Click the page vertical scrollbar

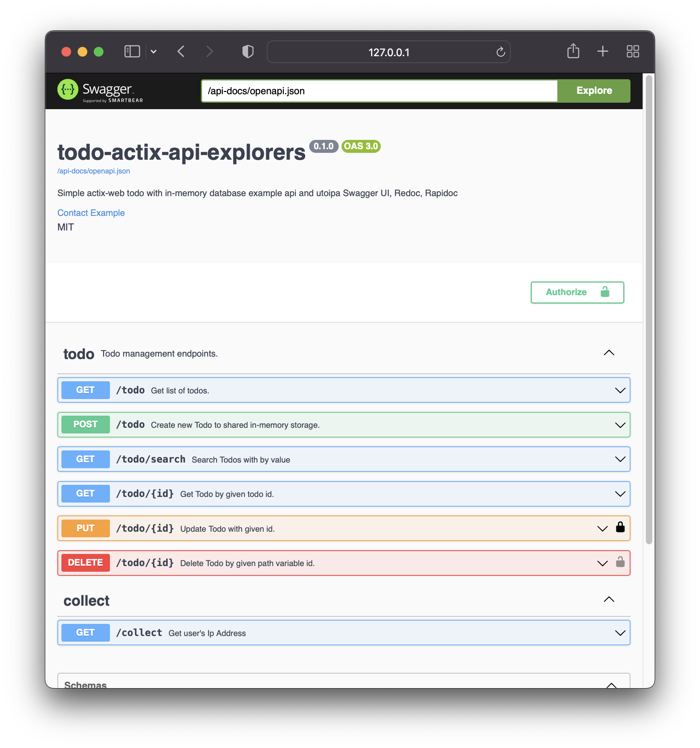point(649,310)
